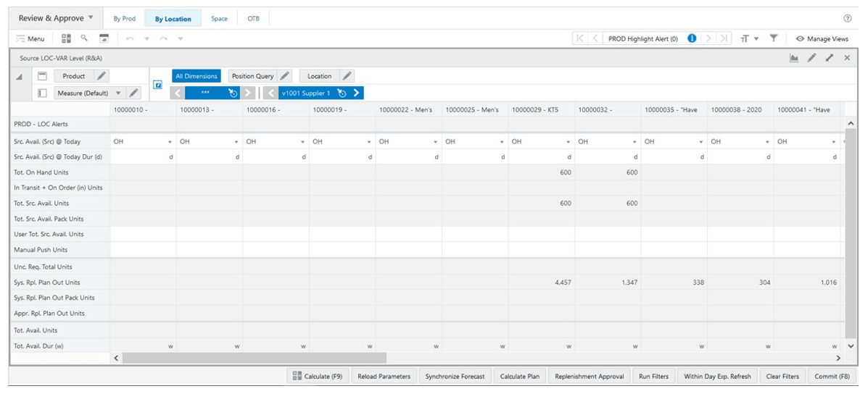Open Manage Views
The width and height of the screenshot is (868, 394).
[x=822, y=38]
